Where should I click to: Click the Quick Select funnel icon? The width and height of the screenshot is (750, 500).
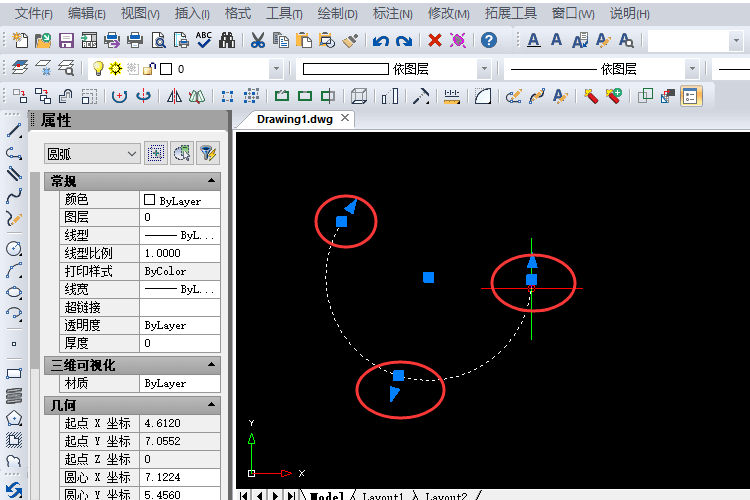pos(209,154)
